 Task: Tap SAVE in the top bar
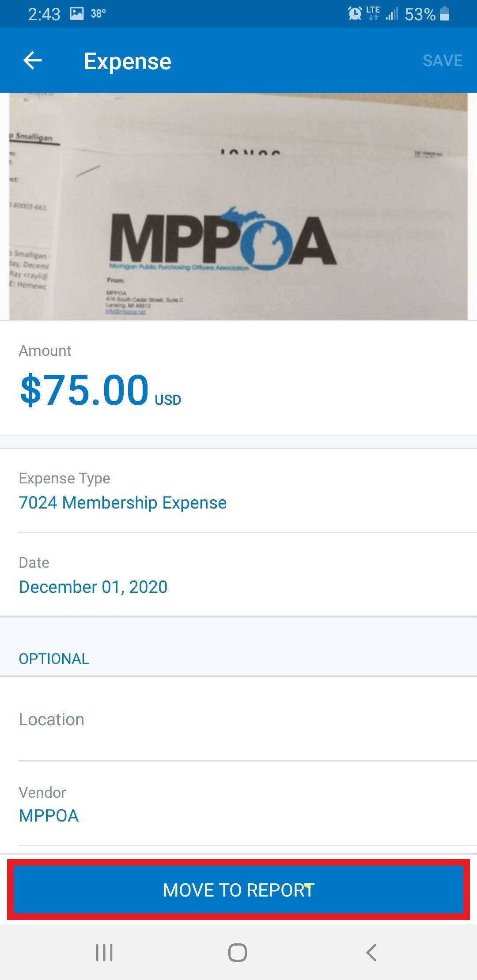(x=442, y=60)
